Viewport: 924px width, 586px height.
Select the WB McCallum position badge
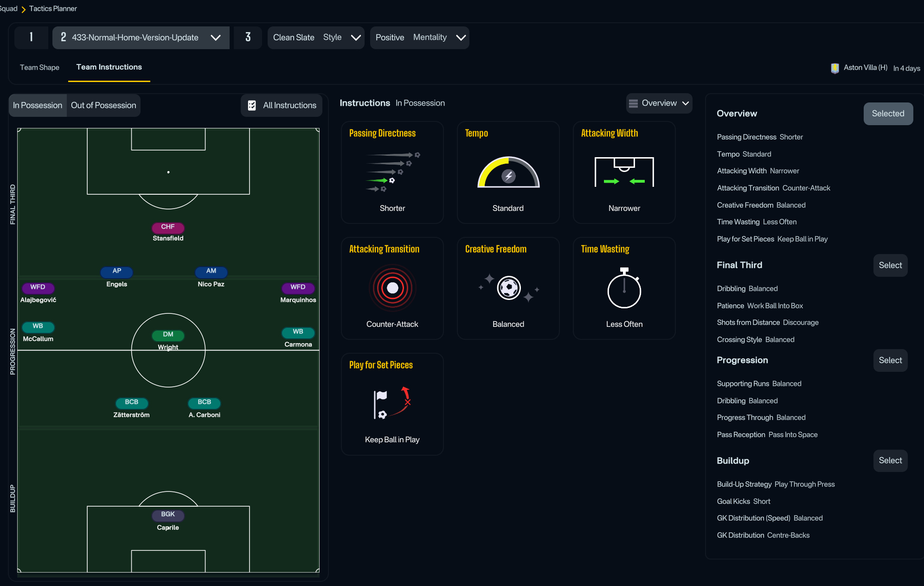pyautogui.click(x=38, y=326)
